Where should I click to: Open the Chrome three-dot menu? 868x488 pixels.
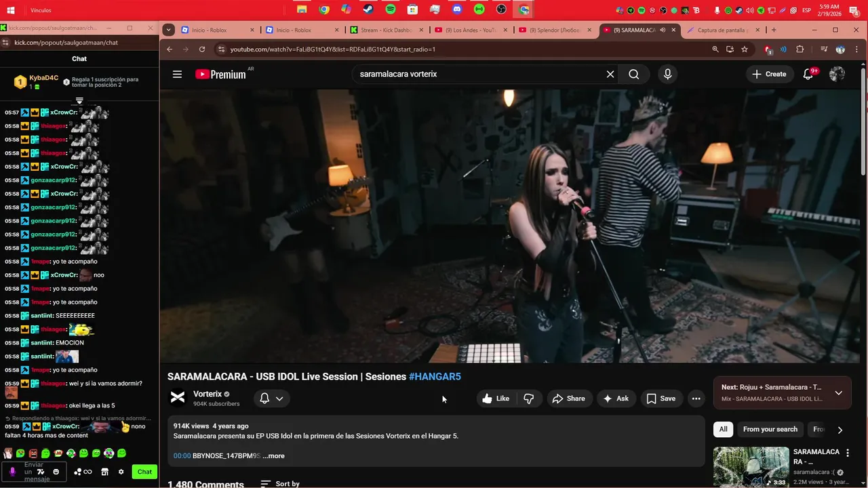[857, 49]
